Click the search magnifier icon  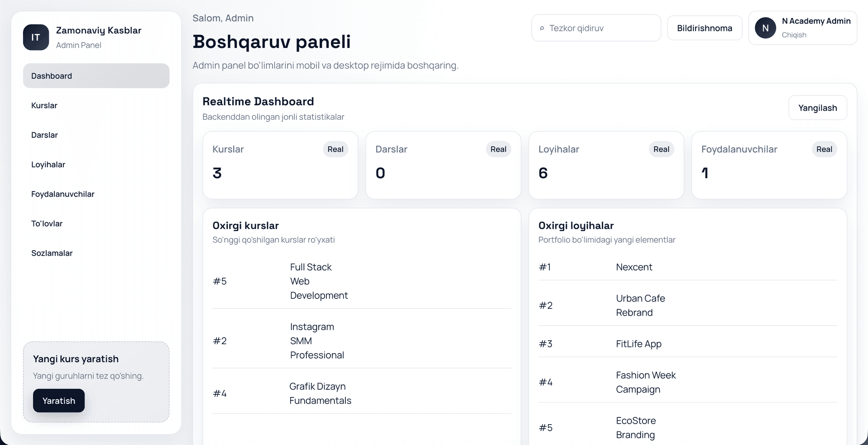(x=542, y=28)
